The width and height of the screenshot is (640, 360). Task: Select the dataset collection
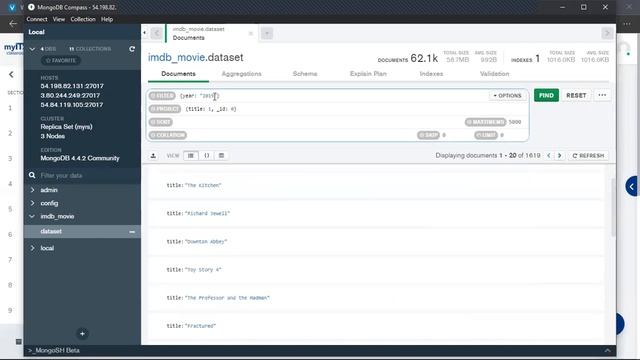pos(51,231)
